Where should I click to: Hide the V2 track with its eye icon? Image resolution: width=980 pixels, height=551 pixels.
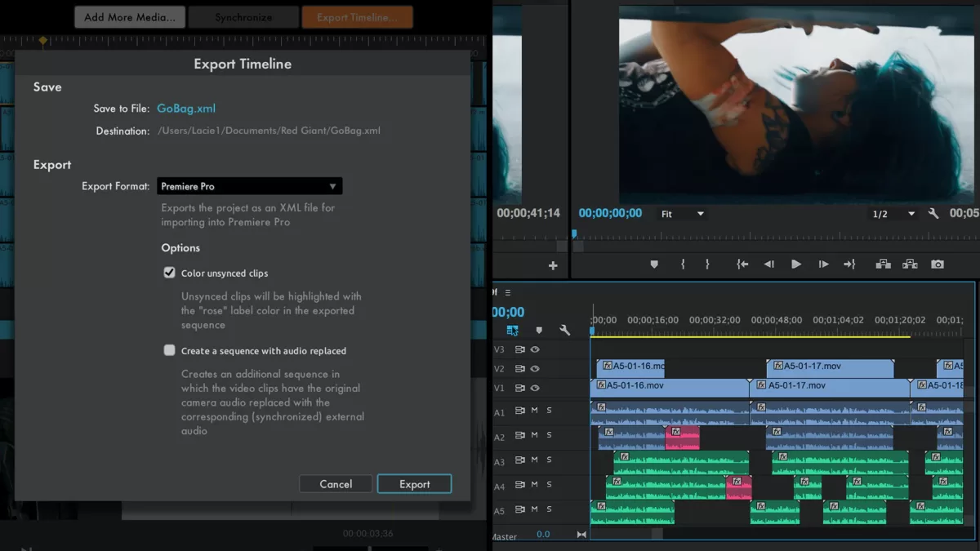pyautogui.click(x=536, y=369)
